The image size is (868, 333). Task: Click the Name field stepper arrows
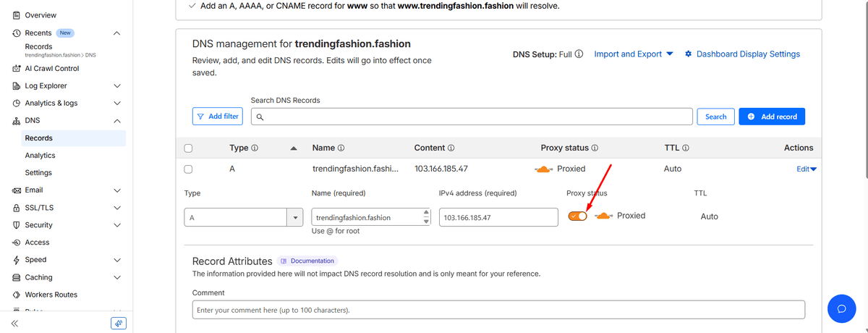[425, 217]
